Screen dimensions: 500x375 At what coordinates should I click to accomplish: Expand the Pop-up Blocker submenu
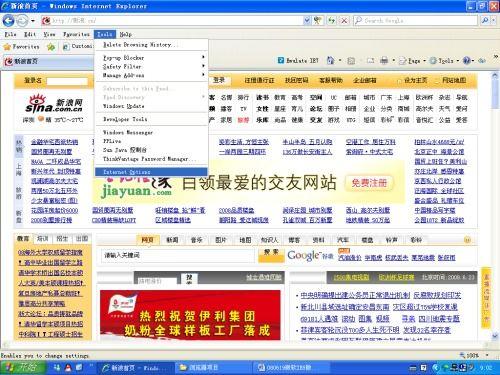(x=151, y=57)
